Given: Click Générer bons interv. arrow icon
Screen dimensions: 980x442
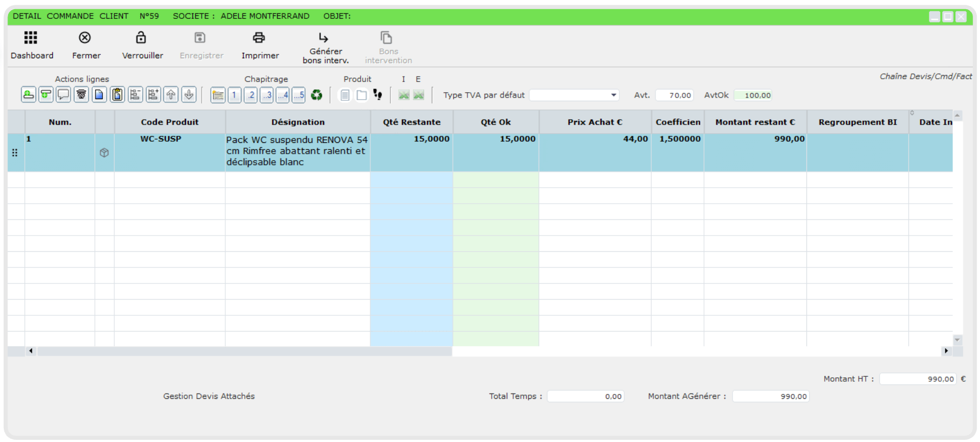Looking at the screenshot, I should (323, 38).
